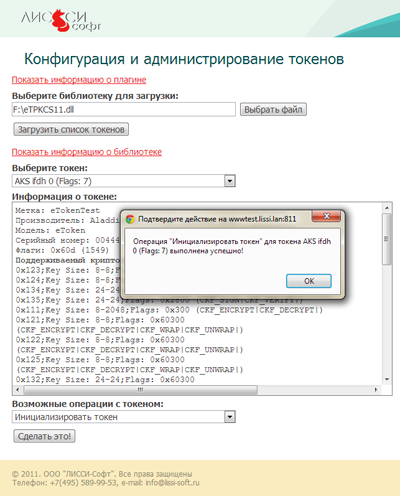Click the Выбрать файл button
Screen dimensions: 400x496
click(x=273, y=109)
